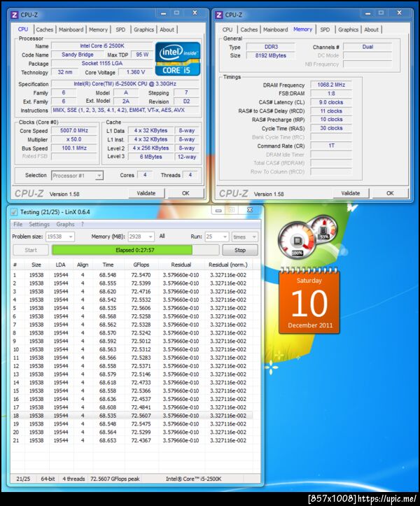The height and width of the screenshot is (506, 420).
Task: Click the 72.5607 GFlops peak status entry
Action: click(x=115, y=479)
